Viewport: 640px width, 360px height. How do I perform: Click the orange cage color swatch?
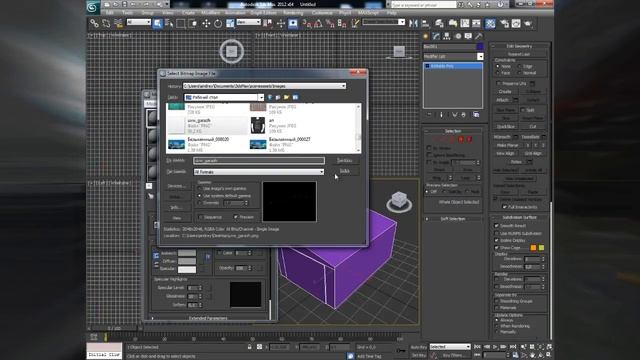[x=533, y=248]
